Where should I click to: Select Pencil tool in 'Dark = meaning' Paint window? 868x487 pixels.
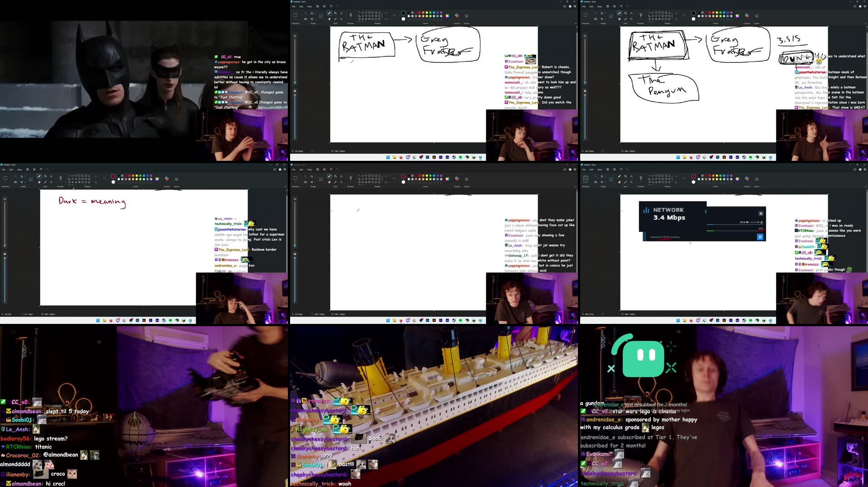tap(39, 176)
